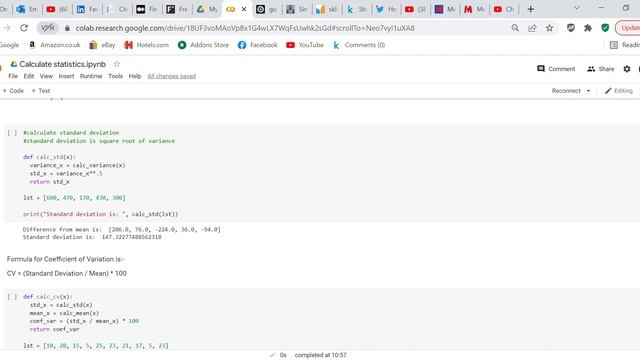Click the Difference from mean output line
The width and height of the screenshot is (640, 360).
click(122, 229)
